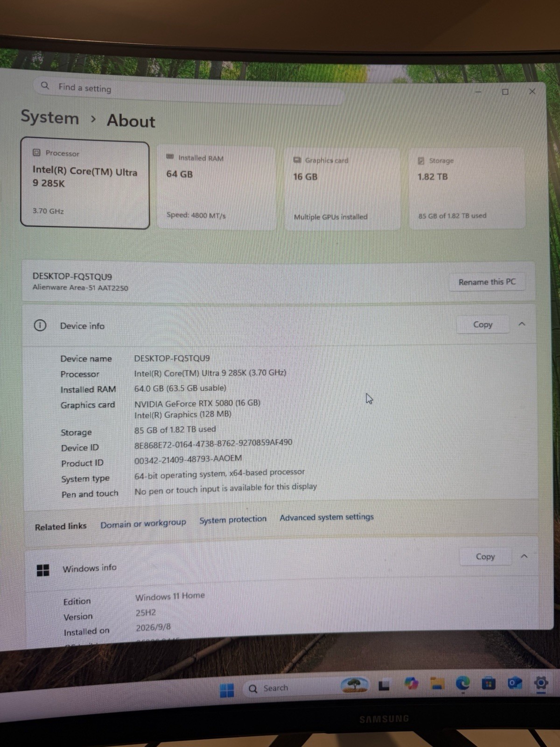Click the Settings gear in the taskbar
The image size is (560, 747).
540,684
